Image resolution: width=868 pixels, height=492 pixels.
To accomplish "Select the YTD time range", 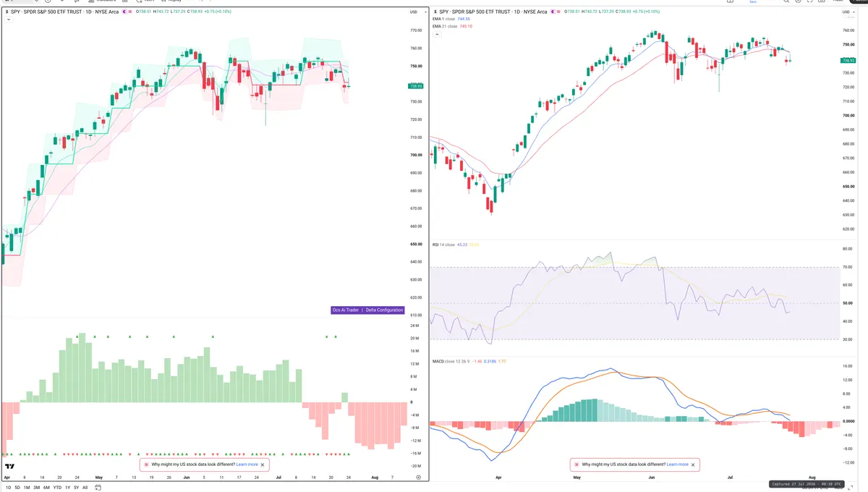I will point(57,488).
